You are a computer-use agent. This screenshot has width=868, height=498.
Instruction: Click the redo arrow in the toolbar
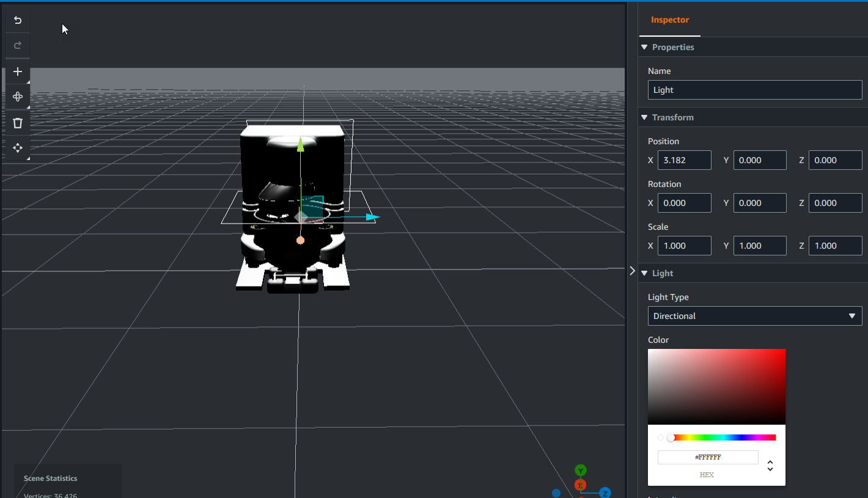18,45
